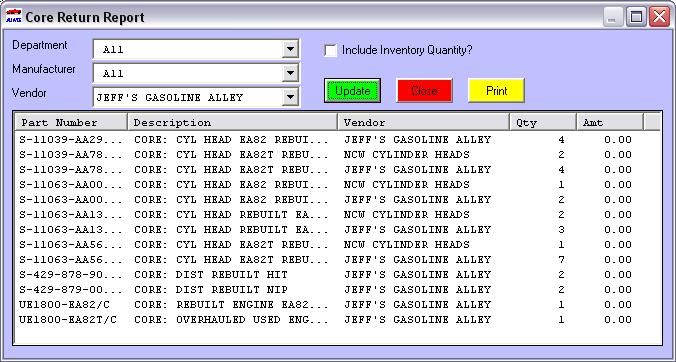Screen dimensions: 676x362
Task: Sort by Description column header
Action: point(233,122)
